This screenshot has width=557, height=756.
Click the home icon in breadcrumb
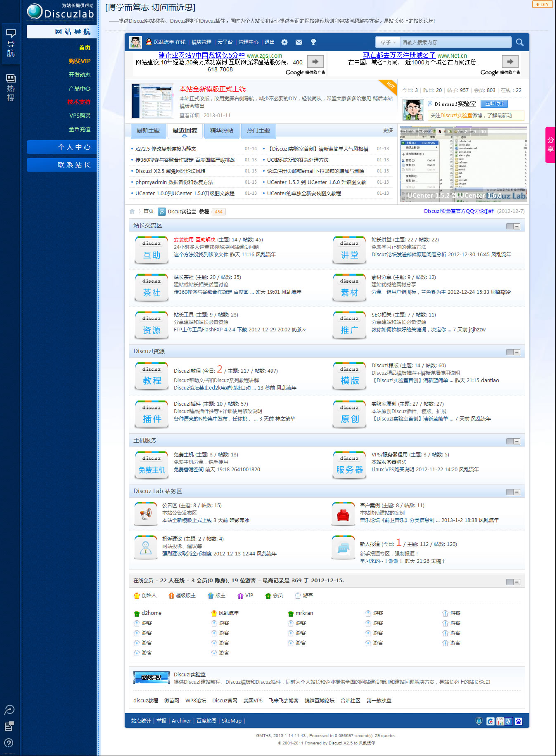pyautogui.click(x=132, y=211)
